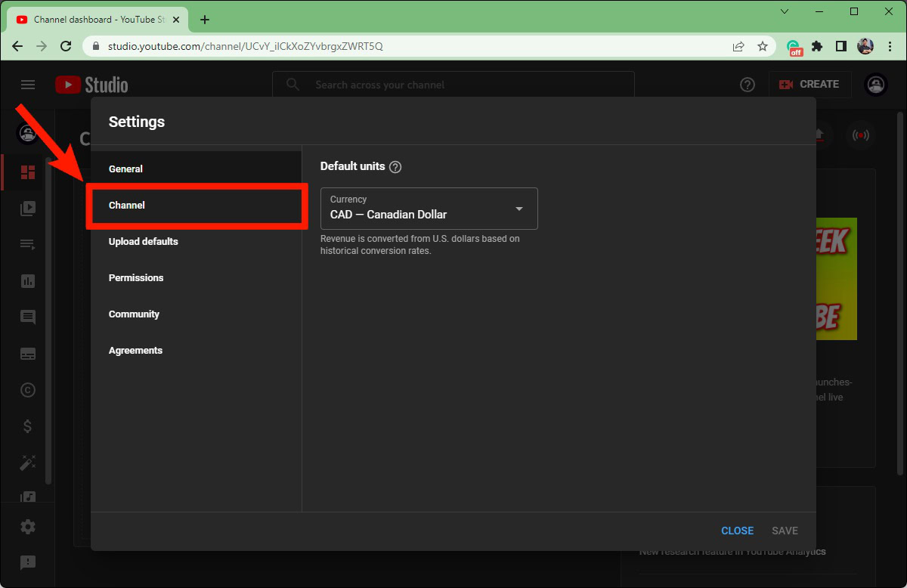Click the Earn dollar sign icon

pyautogui.click(x=28, y=426)
